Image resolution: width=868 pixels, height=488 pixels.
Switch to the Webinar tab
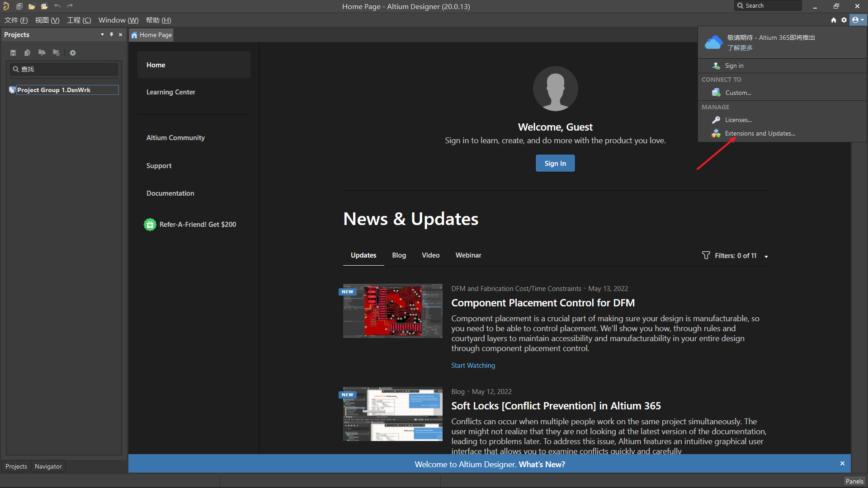coord(468,255)
